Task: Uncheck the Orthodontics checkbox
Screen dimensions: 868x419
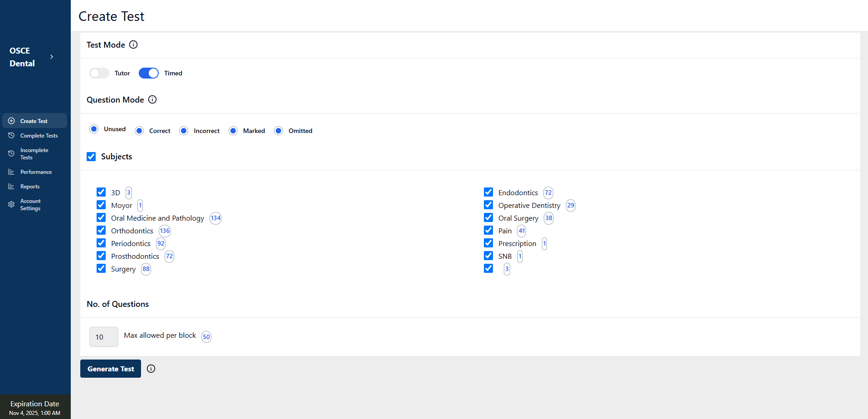Action: [101, 230]
